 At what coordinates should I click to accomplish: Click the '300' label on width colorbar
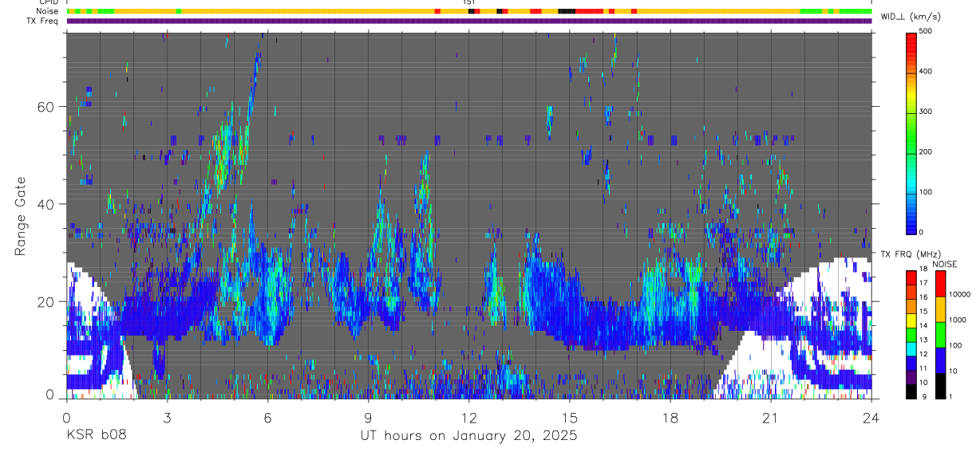tap(926, 112)
